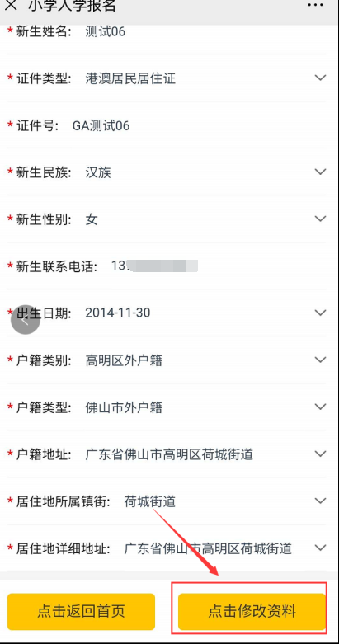This screenshot has height=644, width=339.
Task: Open the three-dot more options menu
Action: point(316,5)
